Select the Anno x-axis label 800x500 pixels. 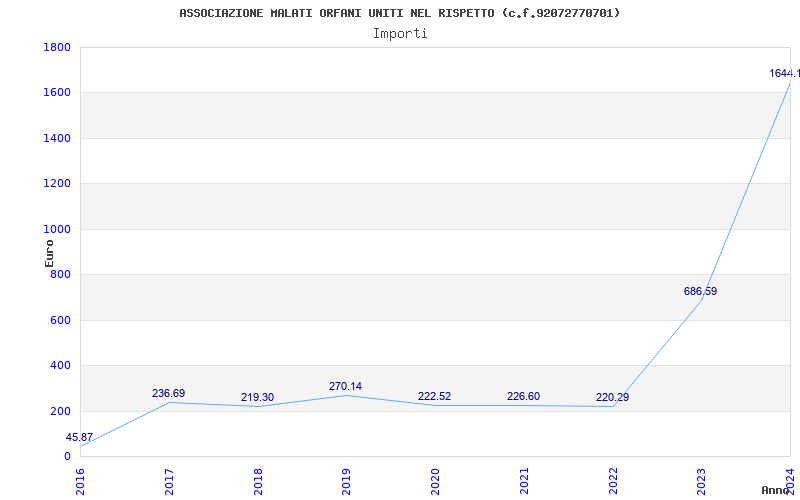click(776, 490)
